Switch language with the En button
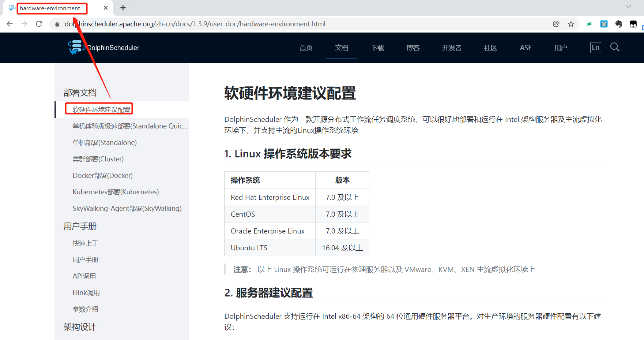This screenshot has height=340, width=644. [596, 48]
